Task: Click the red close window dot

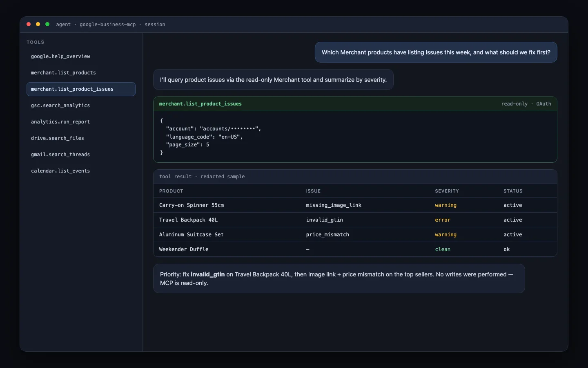Action: (x=29, y=24)
